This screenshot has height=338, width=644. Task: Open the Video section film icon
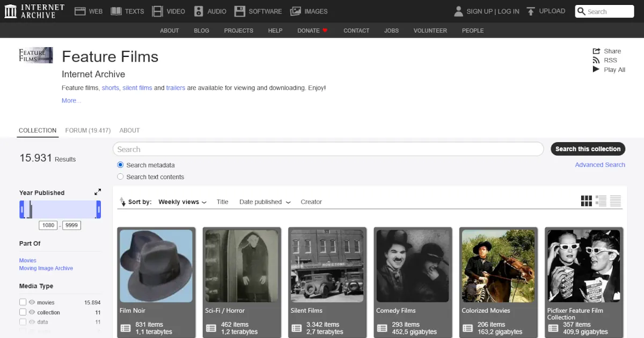(x=157, y=11)
